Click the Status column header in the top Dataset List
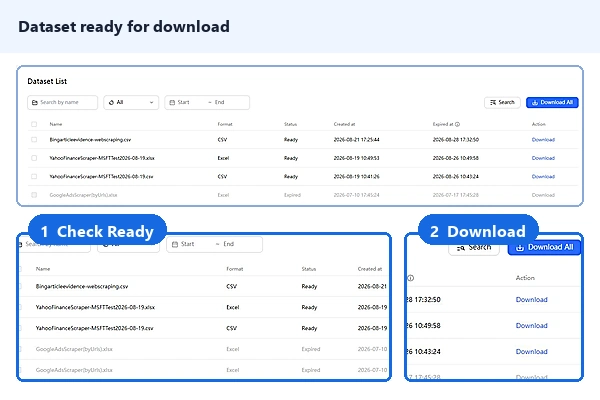This screenshot has height=400, width=600. (290, 124)
